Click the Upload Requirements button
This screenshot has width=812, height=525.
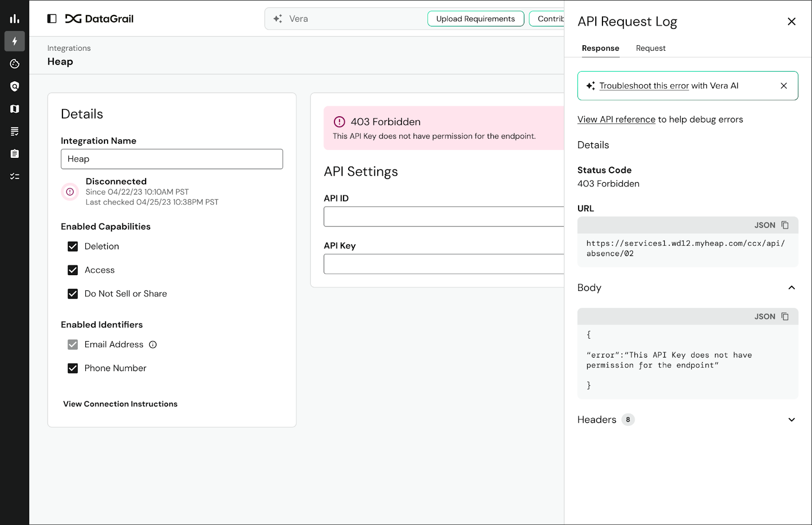click(x=476, y=19)
